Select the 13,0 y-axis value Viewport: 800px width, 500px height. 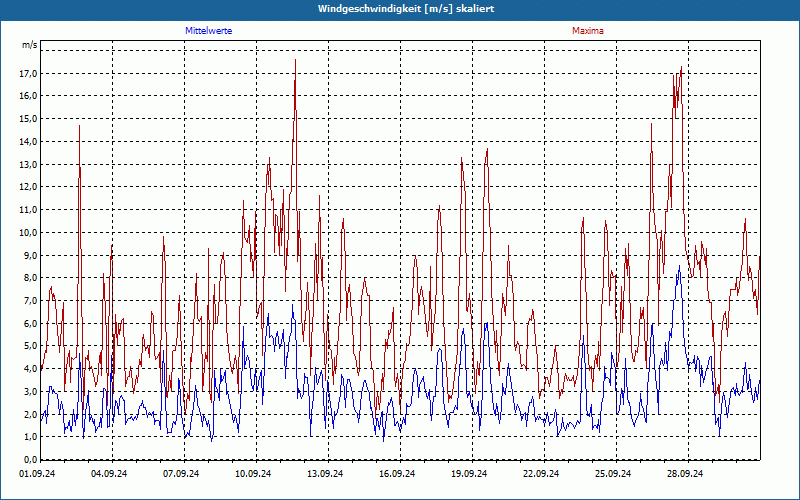tap(28, 164)
